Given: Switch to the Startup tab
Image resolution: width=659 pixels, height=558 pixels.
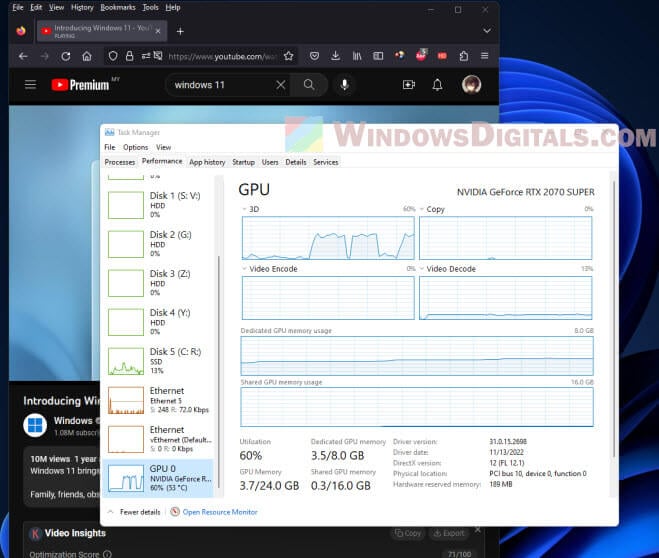Looking at the screenshot, I should click(243, 162).
